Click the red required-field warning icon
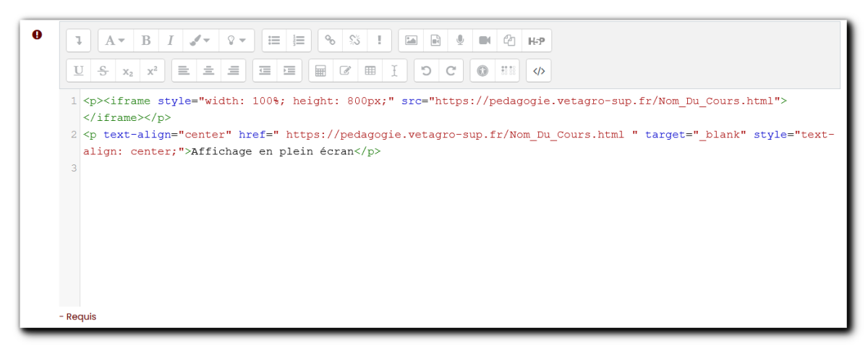Image resolution: width=868 pixels, height=349 pixels. coord(38,34)
